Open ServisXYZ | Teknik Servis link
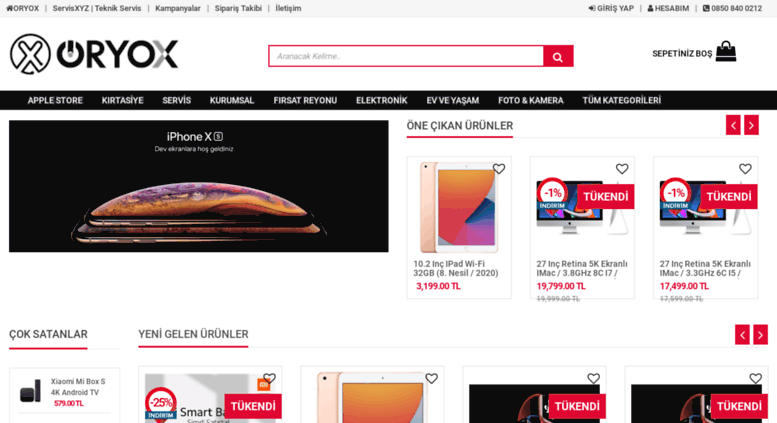The width and height of the screenshot is (777, 423). point(97,8)
